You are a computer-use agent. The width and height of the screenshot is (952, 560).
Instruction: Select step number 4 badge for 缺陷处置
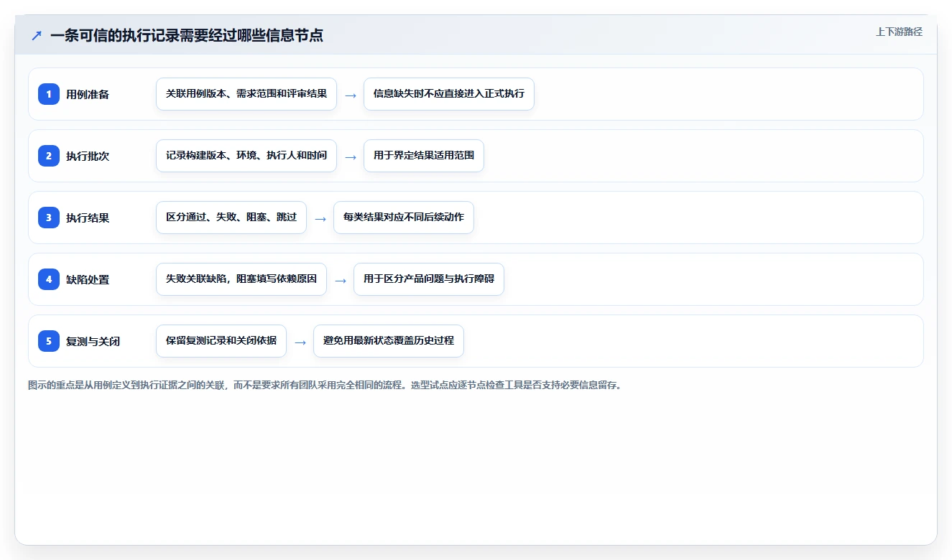49,279
